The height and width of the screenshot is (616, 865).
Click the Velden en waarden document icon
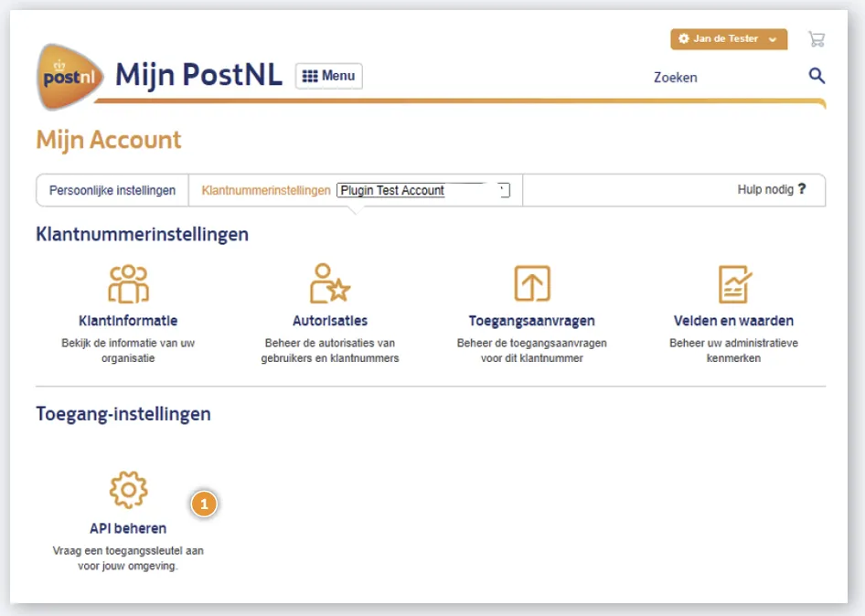click(733, 284)
